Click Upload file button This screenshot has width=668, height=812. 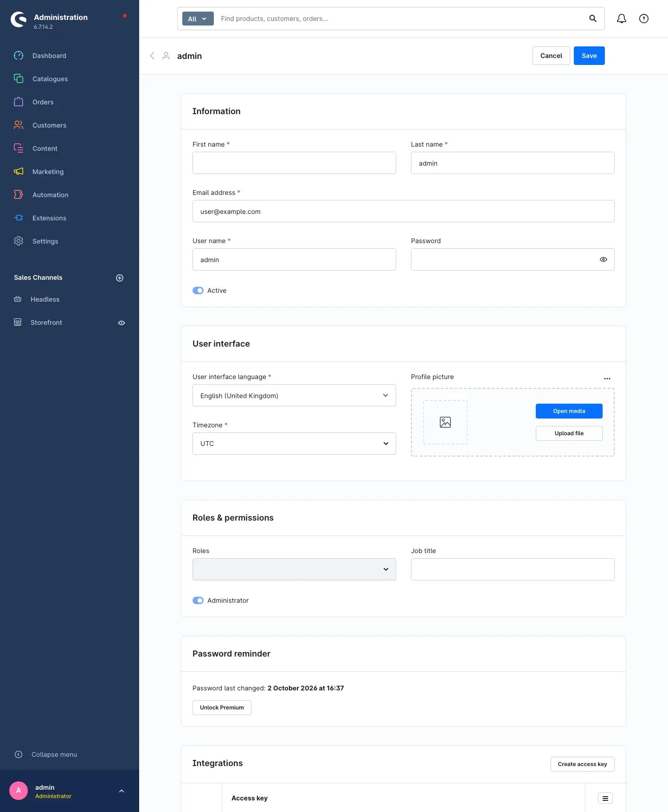pyautogui.click(x=569, y=433)
